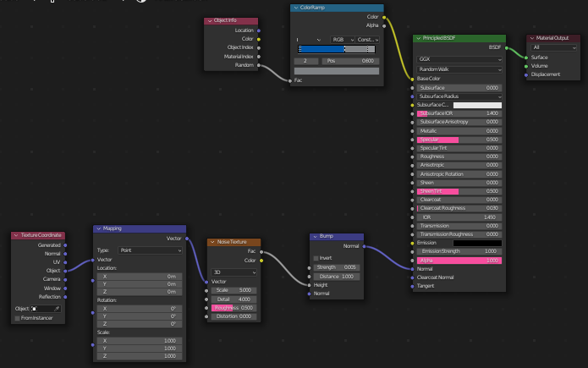Collapse the Principled BSDF node

419,38
